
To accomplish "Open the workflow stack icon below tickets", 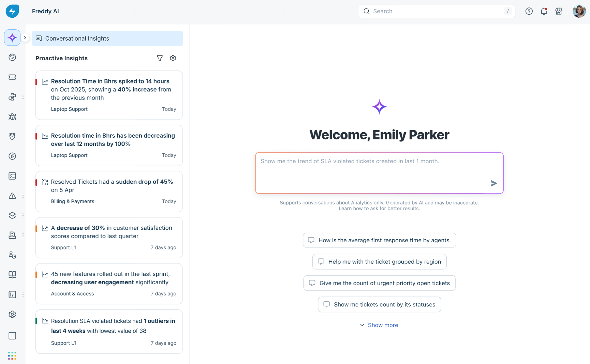I will (12, 97).
